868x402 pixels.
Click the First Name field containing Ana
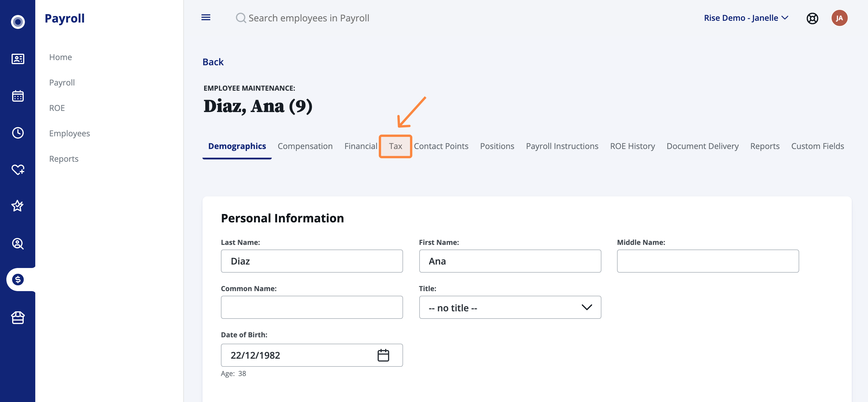point(510,261)
